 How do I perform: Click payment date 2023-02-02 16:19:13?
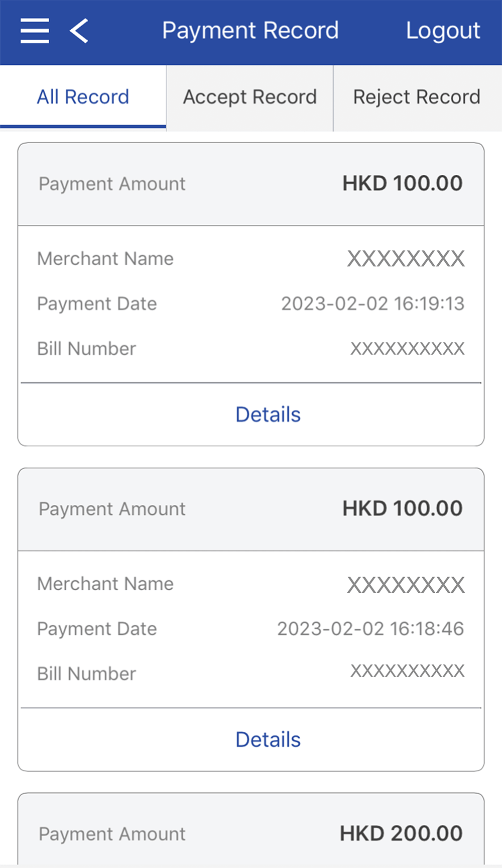(372, 303)
